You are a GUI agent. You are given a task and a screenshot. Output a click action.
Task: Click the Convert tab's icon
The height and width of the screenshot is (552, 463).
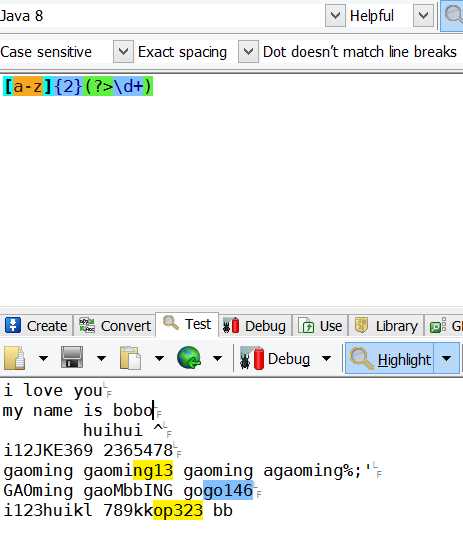(x=87, y=325)
